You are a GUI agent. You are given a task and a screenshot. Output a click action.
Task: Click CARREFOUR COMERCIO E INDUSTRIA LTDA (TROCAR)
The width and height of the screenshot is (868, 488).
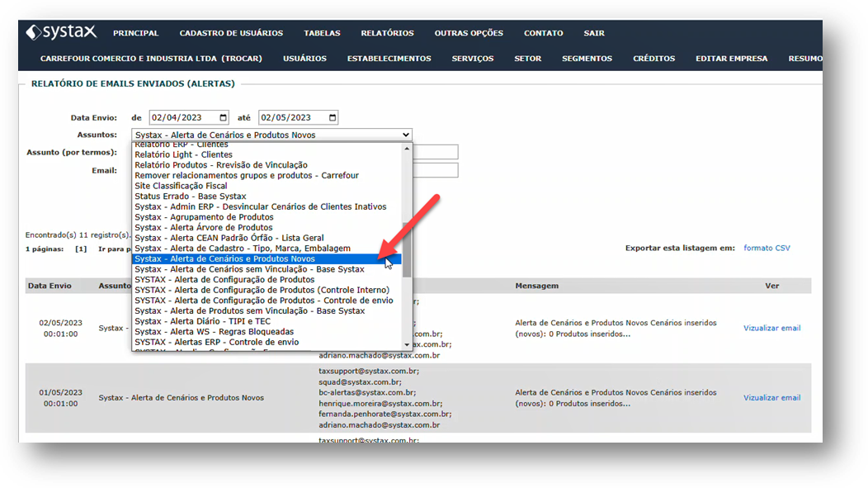pyautogui.click(x=151, y=58)
